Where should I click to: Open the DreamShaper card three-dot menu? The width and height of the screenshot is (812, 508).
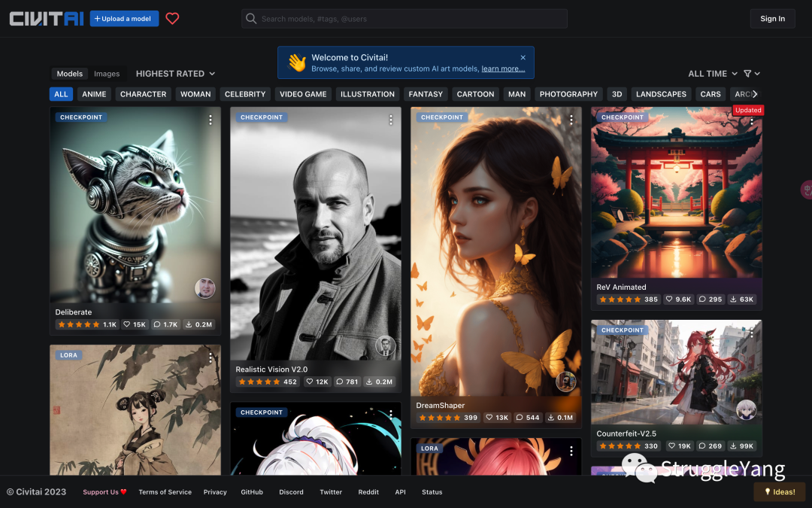(x=571, y=120)
